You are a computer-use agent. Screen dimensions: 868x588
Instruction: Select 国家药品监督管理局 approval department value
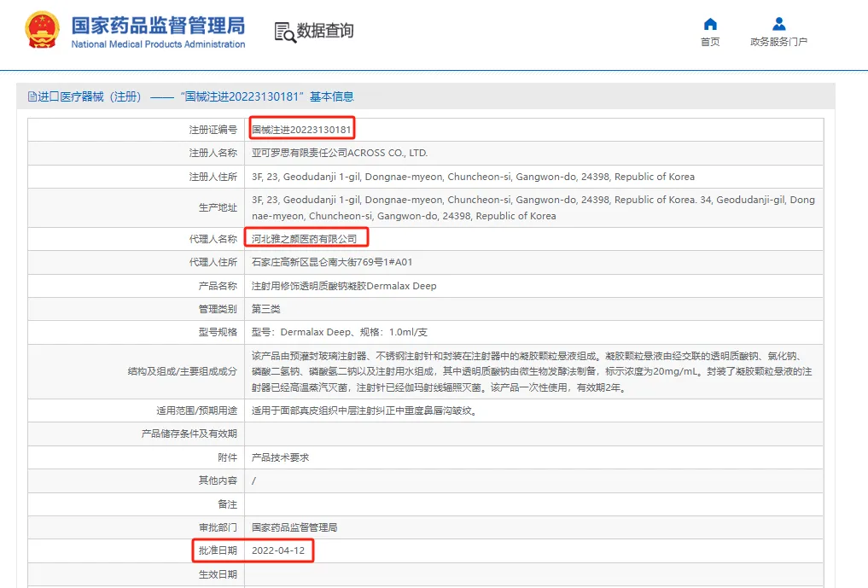click(294, 527)
